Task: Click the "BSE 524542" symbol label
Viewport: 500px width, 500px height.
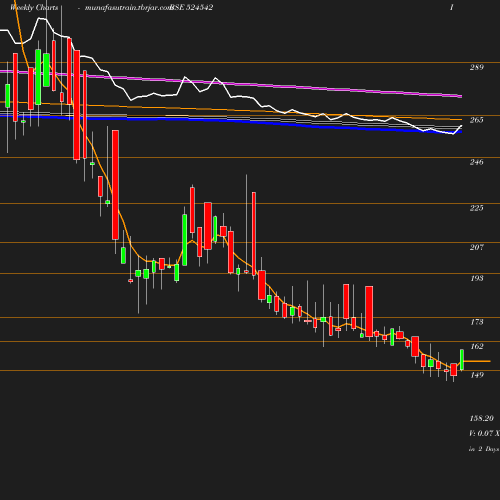Action: pyautogui.click(x=191, y=8)
